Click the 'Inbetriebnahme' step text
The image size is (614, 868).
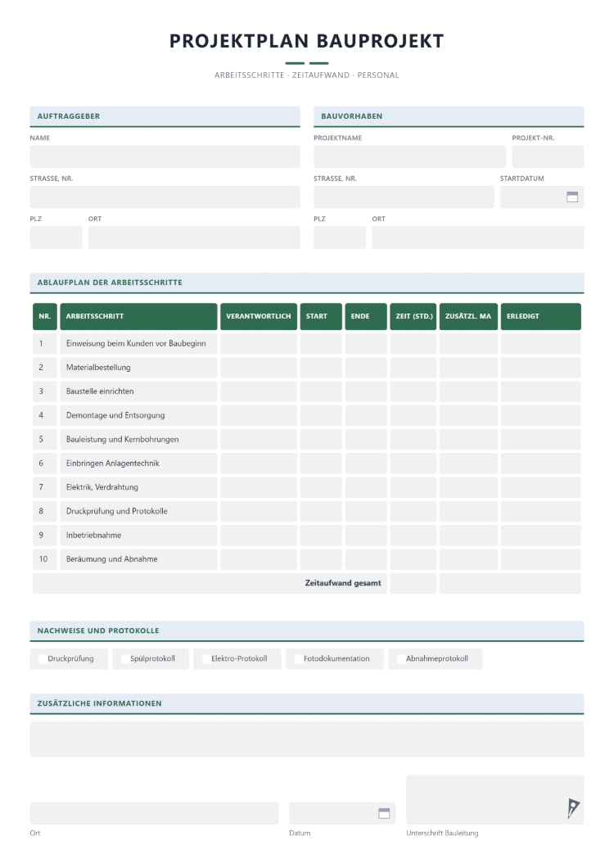93,536
